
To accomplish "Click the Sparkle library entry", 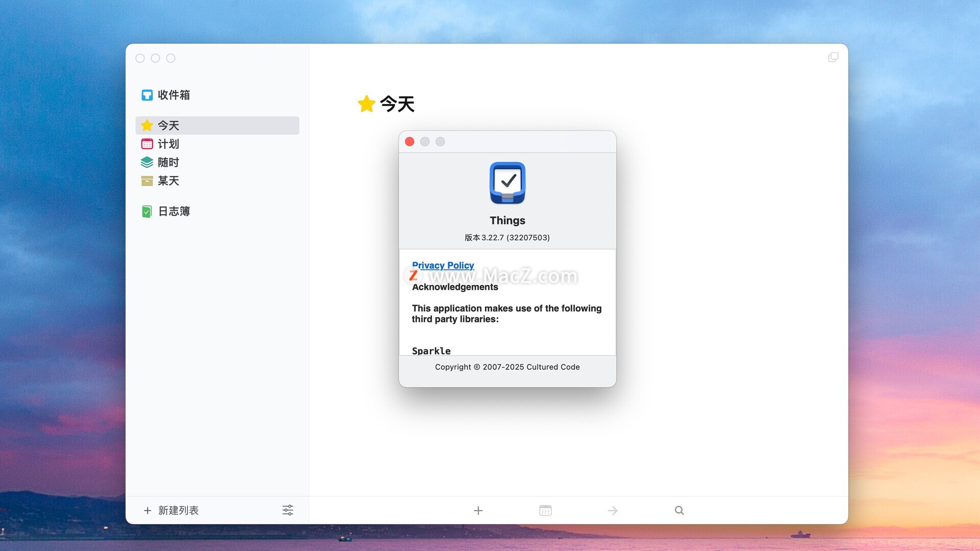I will click(x=431, y=350).
